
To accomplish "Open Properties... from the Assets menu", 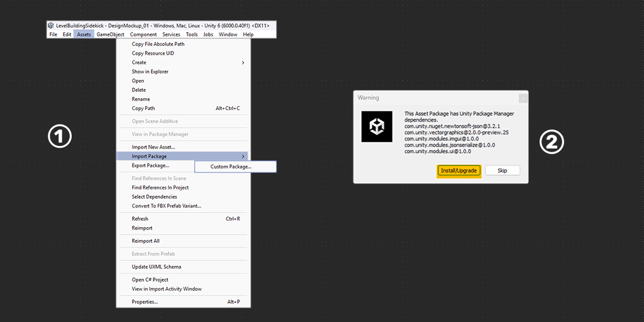I will pyautogui.click(x=183, y=302).
